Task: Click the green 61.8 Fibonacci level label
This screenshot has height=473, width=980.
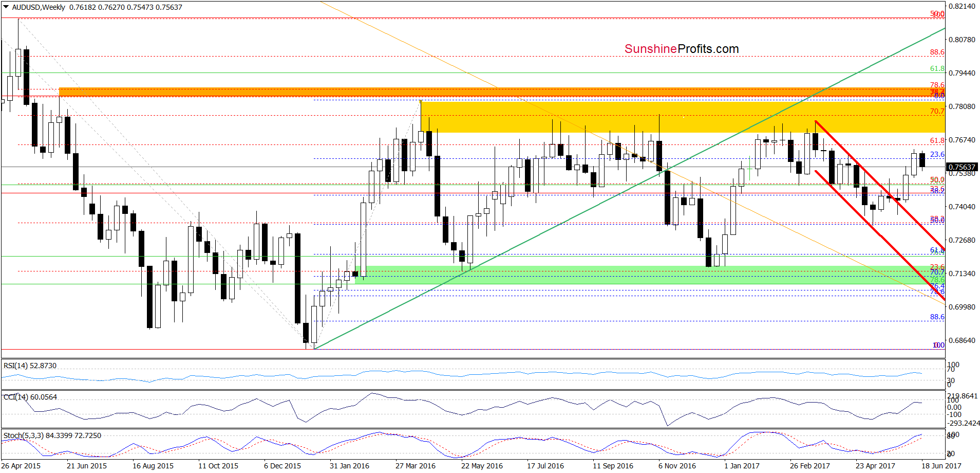Action: click(937, 68)
